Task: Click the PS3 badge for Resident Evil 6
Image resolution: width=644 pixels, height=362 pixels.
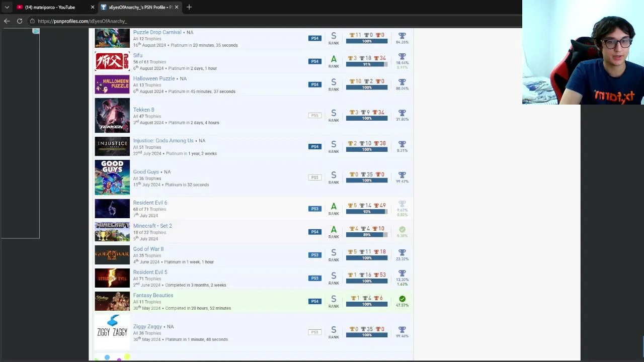Action: (x=314, y=209)
